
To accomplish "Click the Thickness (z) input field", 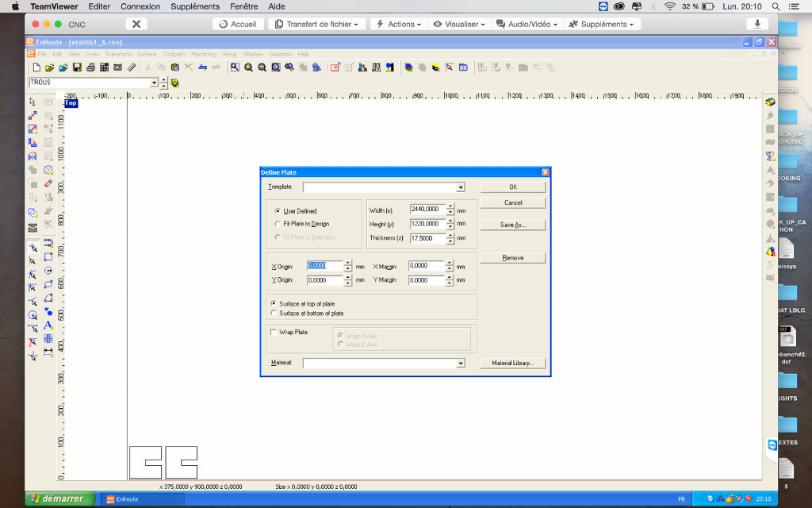I will point(427,238).
